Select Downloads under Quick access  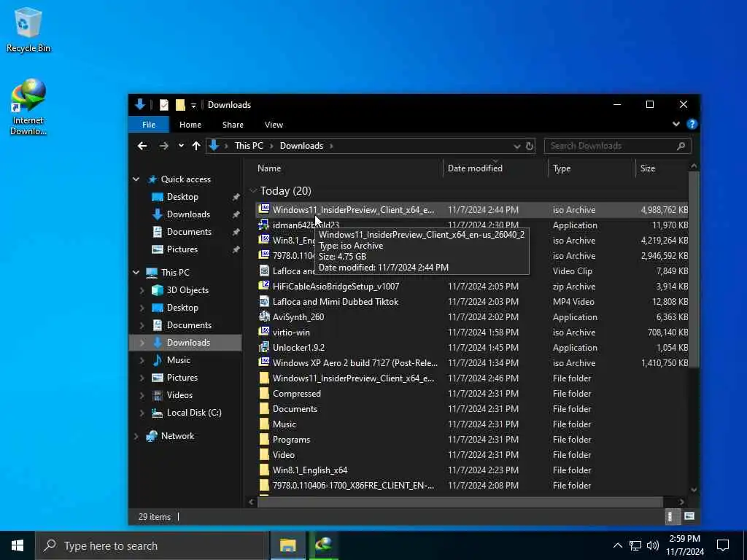(188, 214)
